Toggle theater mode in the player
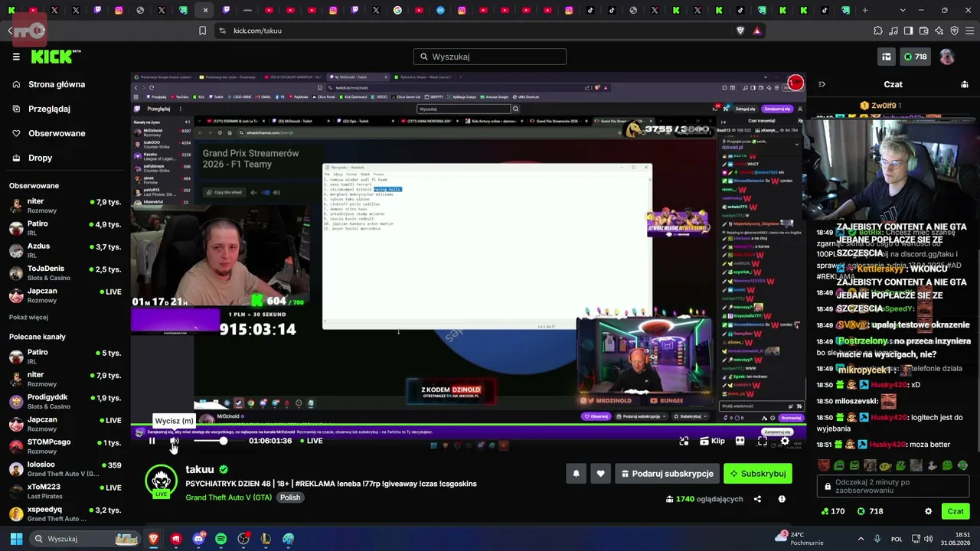The image size is (980, 551). 740,441
